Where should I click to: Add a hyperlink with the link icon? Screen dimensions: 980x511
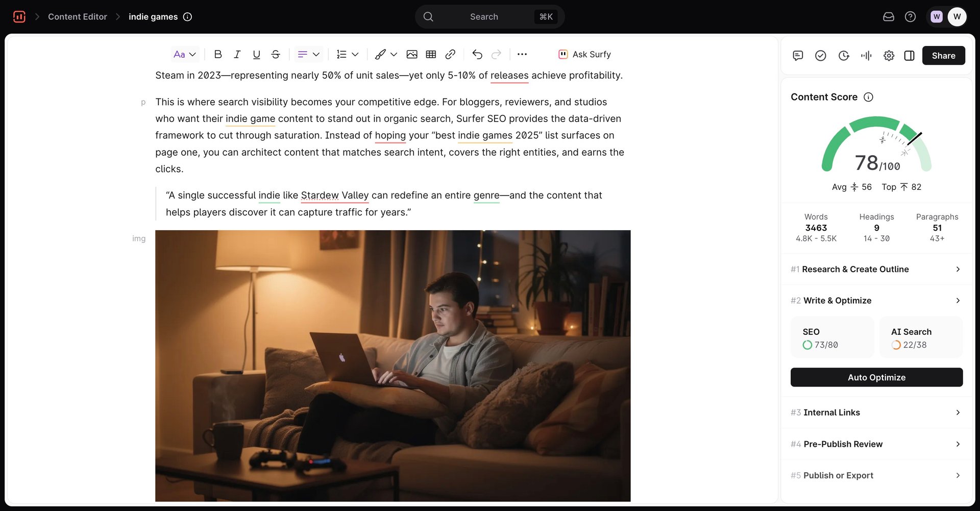(450, 54)
